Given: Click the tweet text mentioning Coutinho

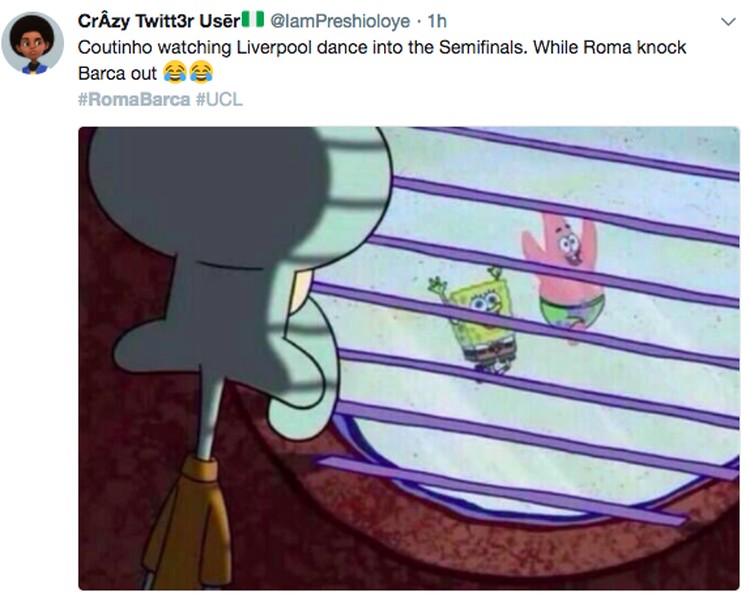Looking at the screenshot, I should [x=382, y=60].
